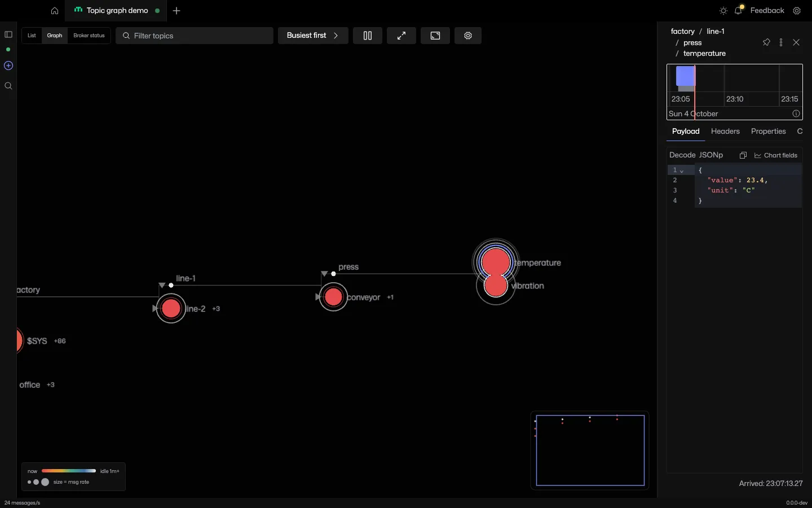Click Chart fields button

[x=776, y=155]
